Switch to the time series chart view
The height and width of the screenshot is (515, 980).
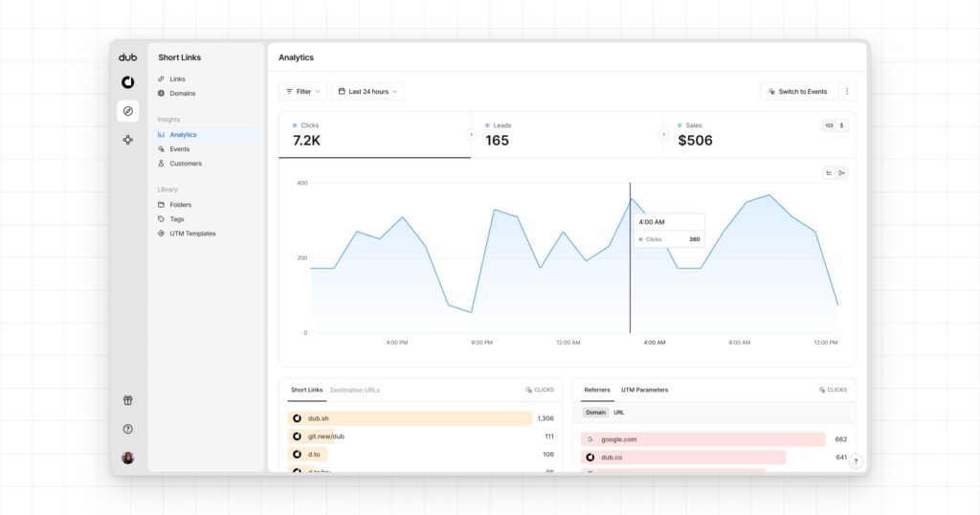tap(829, 173)
